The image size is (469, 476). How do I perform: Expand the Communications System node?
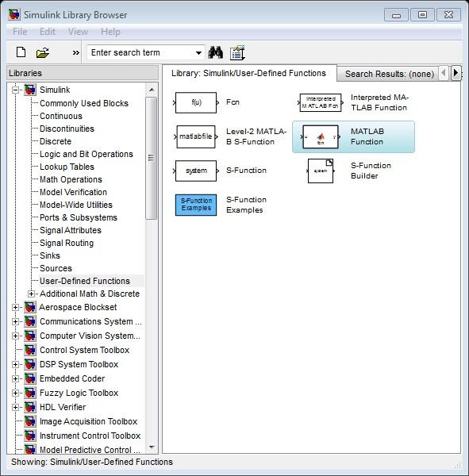click(x=15, y=321)
